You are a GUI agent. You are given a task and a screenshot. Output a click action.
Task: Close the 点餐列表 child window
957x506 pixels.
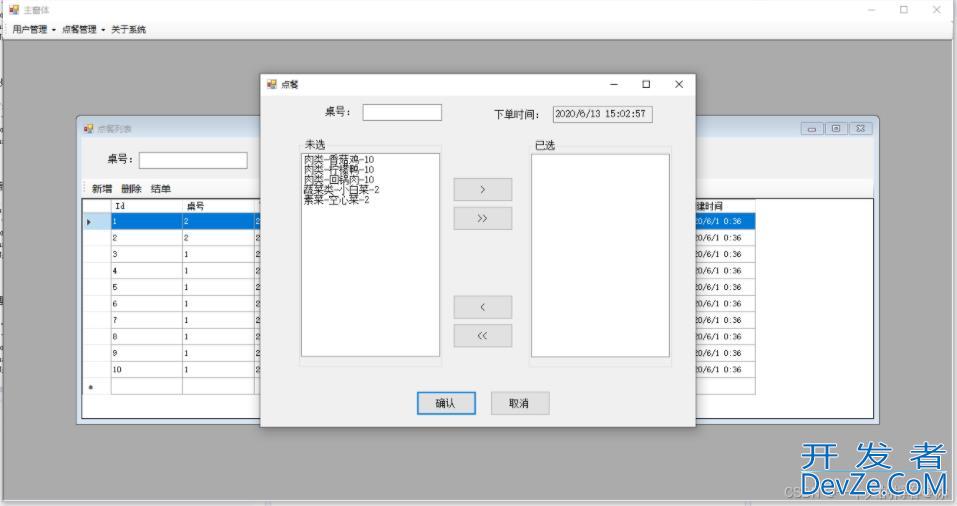pyautogui.click(x=860, y=129)
